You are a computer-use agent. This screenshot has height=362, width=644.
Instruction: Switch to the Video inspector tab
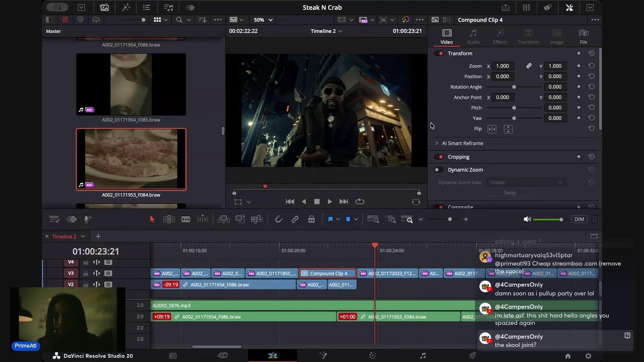[x=447, y=37]
